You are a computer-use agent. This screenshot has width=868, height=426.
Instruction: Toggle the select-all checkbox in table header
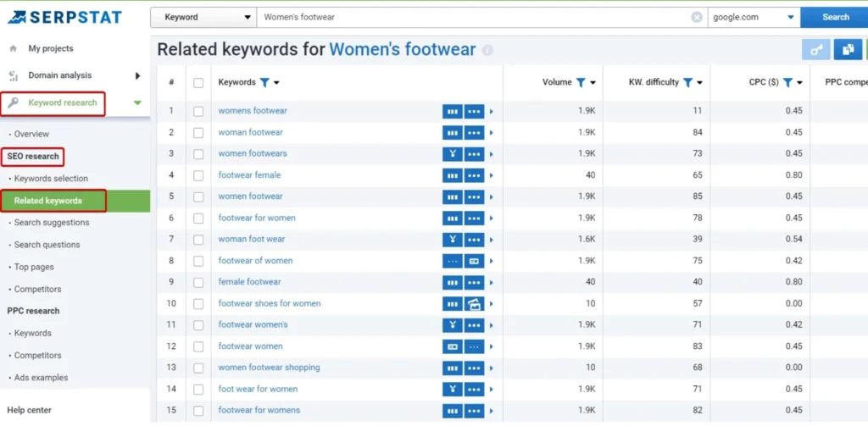[x=198, y=83]
